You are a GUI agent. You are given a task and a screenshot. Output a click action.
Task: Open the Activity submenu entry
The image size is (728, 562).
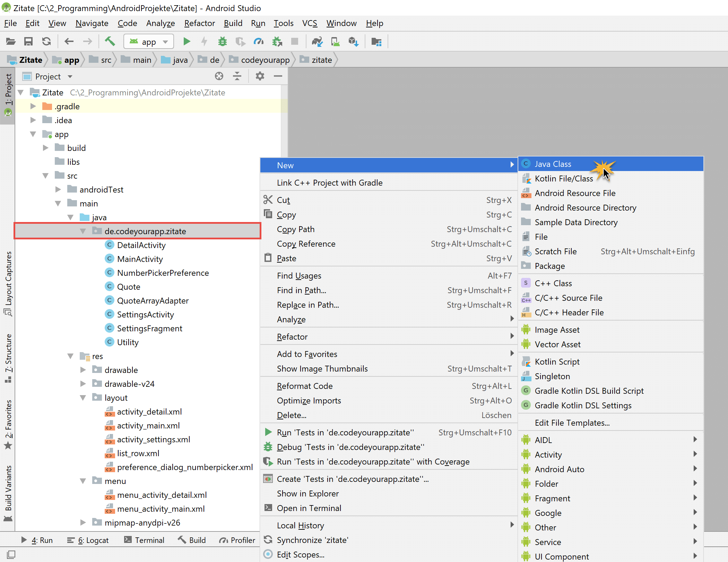click(x=610, y=454)
